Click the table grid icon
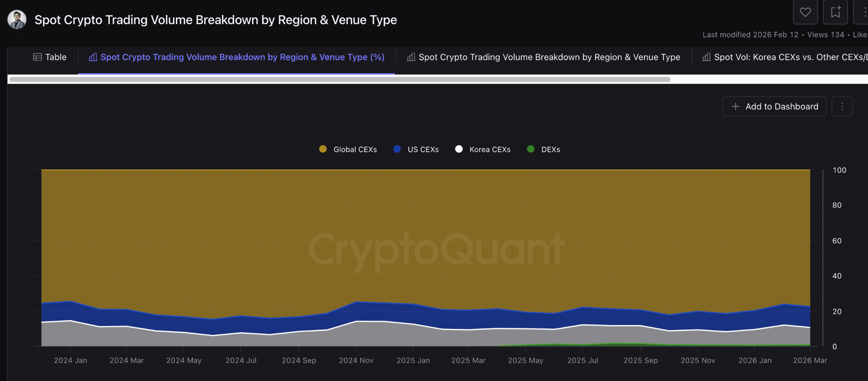 point(37,57)
